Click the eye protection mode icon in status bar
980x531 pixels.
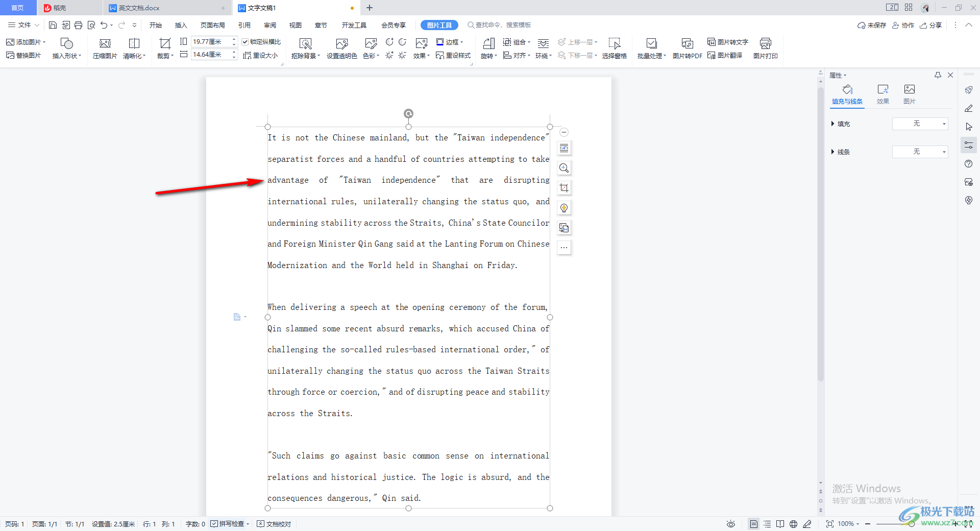[731, 524]
